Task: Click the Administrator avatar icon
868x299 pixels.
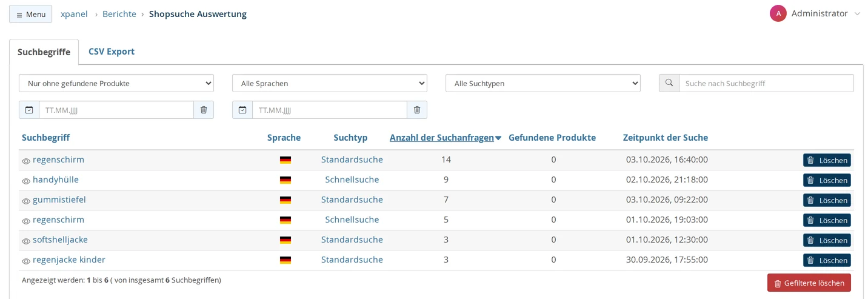Action: [x=778, y=13]
